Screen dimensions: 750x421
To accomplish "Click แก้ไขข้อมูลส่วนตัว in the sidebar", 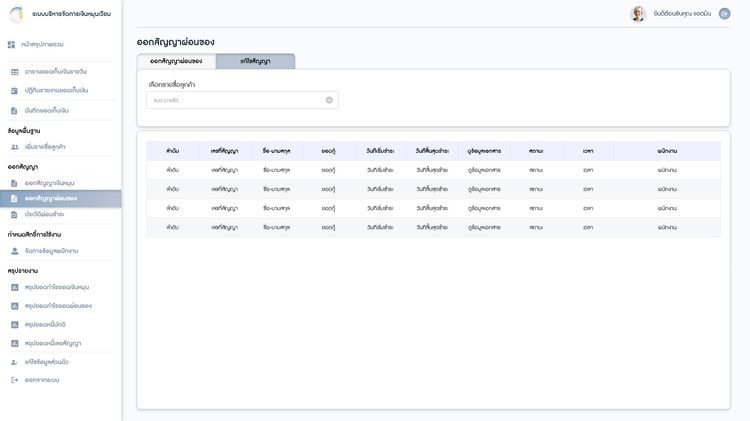I will 47,362.
